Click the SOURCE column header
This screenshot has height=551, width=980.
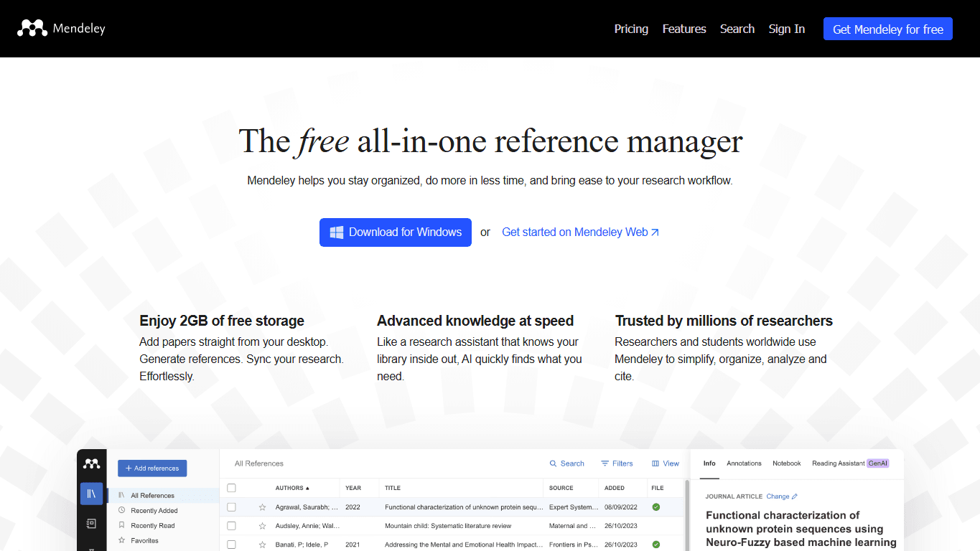point(561,488)
